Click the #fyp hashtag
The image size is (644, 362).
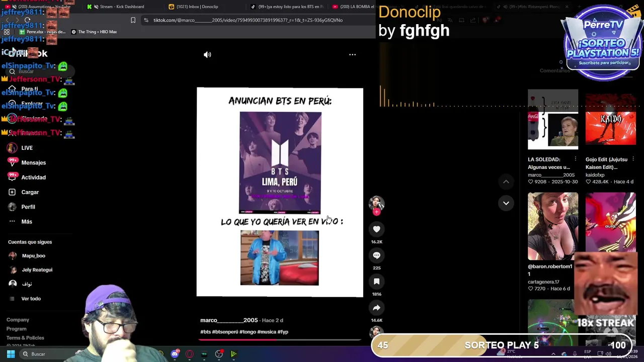tap(283, 332)
